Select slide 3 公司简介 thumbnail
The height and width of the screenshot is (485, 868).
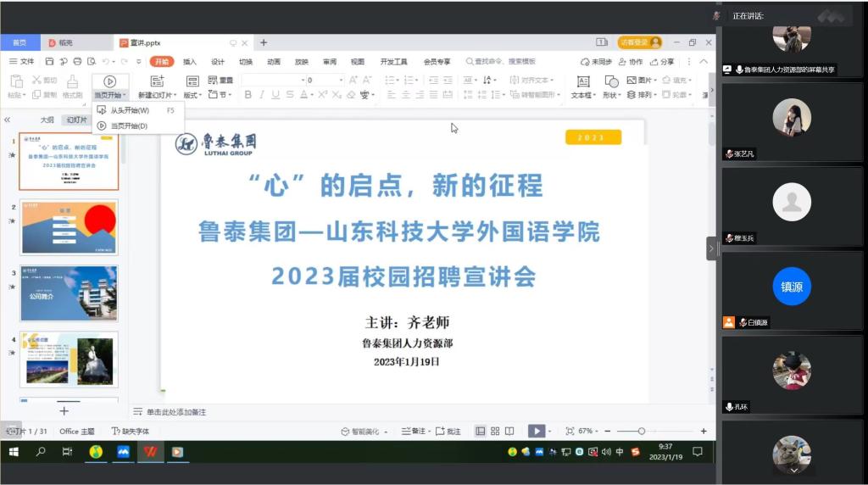69,293
